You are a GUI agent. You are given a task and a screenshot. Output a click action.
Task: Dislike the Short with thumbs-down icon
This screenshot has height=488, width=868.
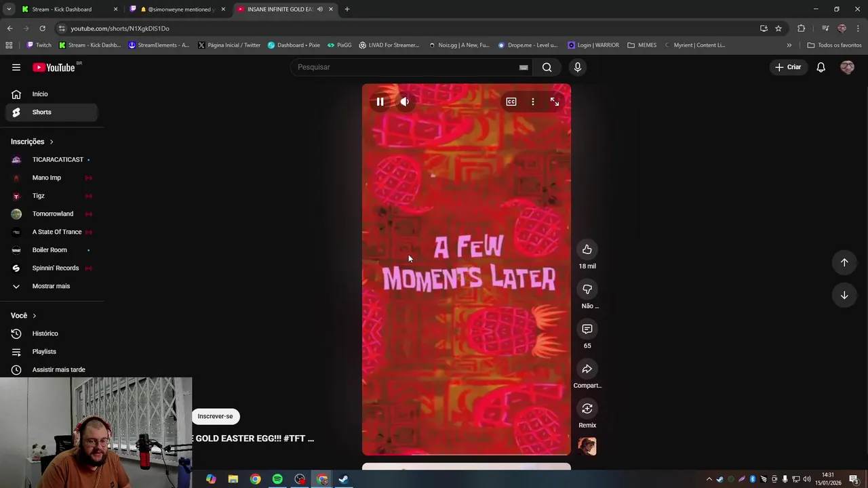[587, 289]
